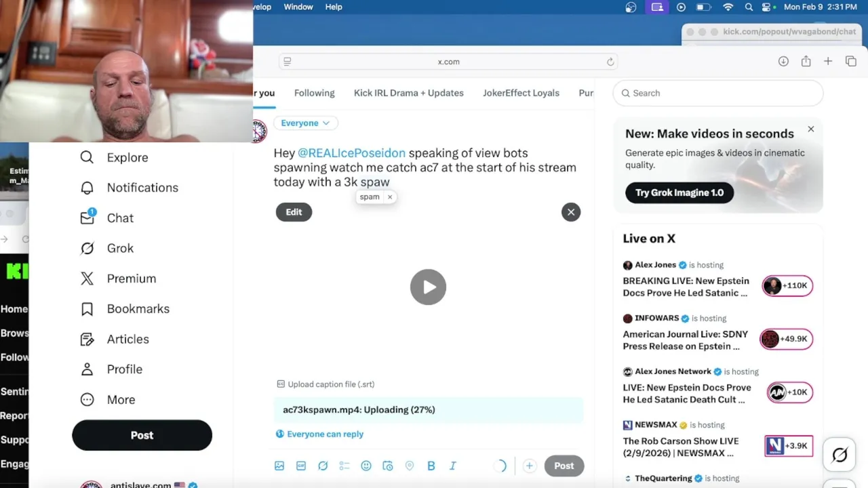Reload the x.com page

tap(610, 62)
